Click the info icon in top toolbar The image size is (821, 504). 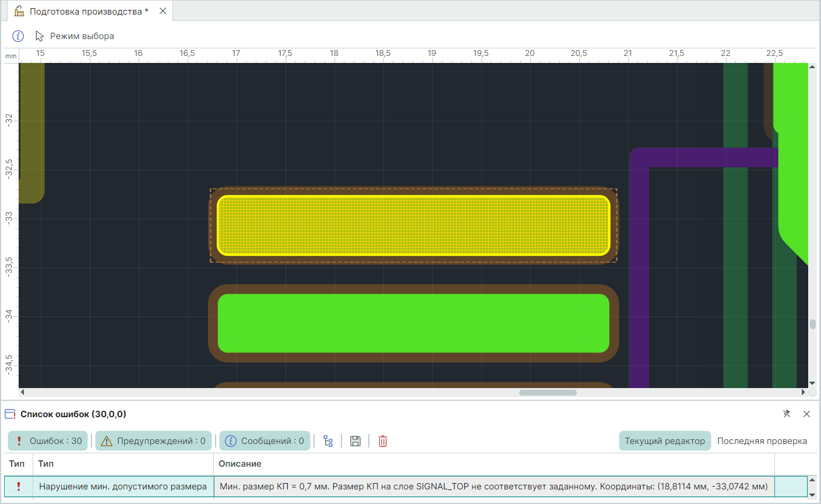pyautogui.click(x=18, y=36)
